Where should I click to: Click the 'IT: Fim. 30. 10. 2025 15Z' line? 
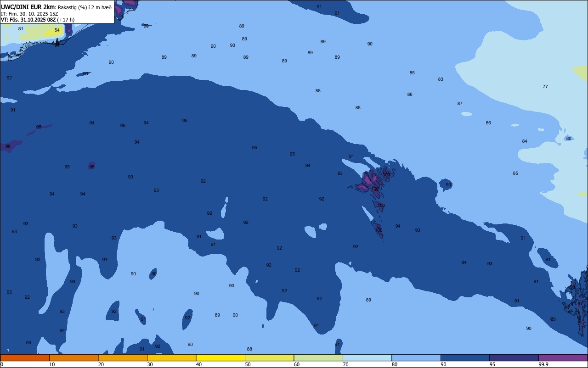click(29, 14)
